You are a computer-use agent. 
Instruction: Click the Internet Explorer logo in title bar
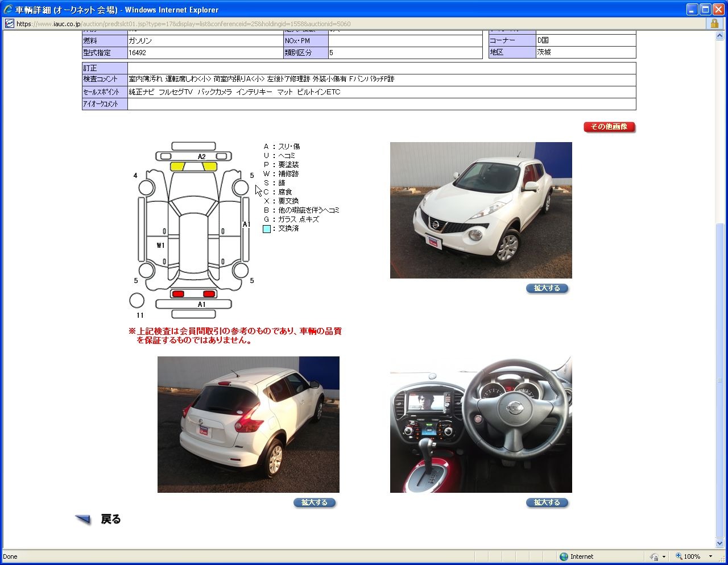(x=8, y=10)
